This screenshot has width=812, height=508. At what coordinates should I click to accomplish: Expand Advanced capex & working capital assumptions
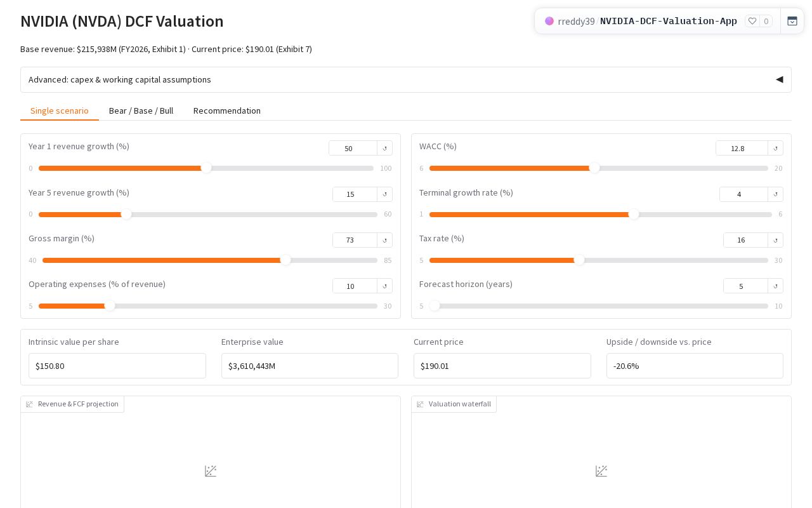(406, 79)
